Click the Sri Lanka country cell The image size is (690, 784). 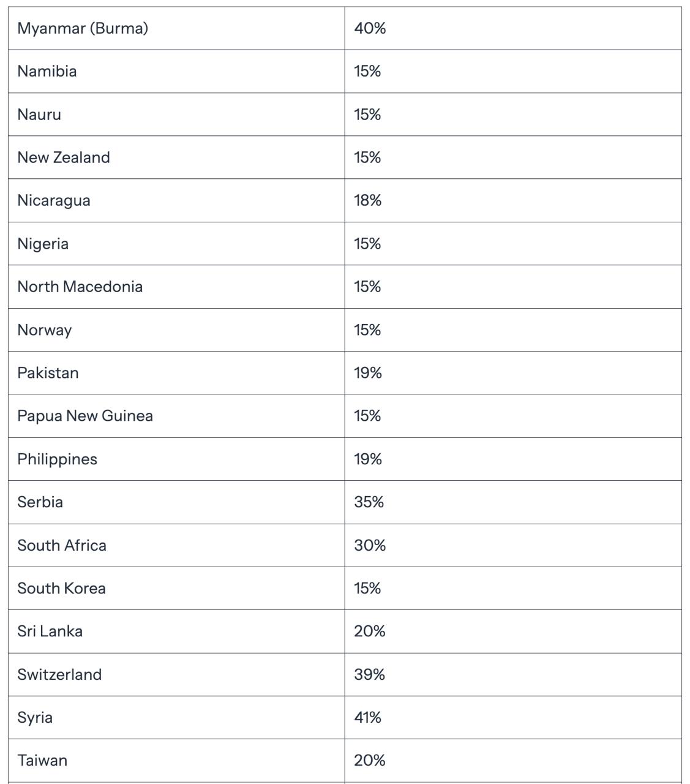(50, 631)
